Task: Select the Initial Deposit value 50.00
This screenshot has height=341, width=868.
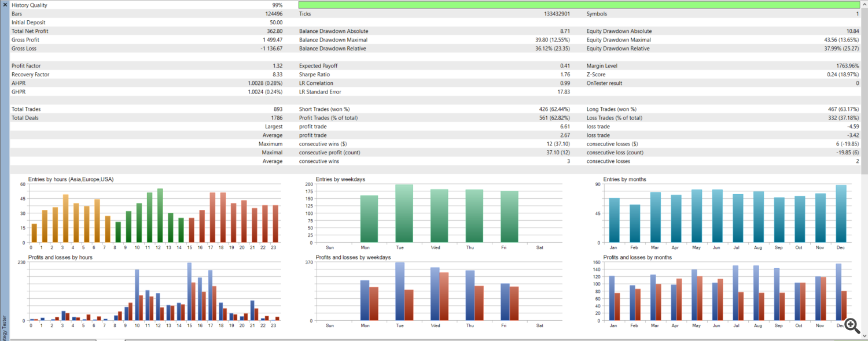Action: [276, 23]
